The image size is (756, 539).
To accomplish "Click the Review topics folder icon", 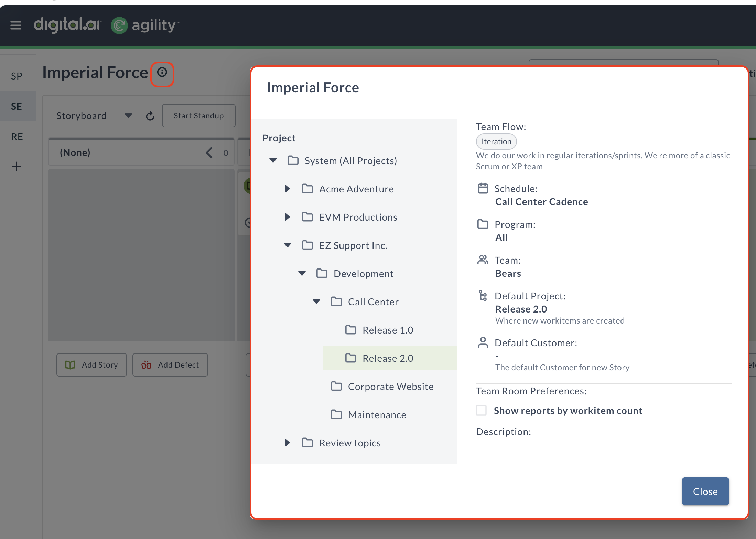I will pyautogui.click(x=307, y=443).
